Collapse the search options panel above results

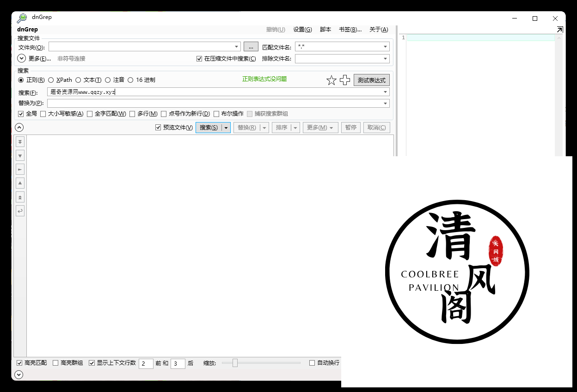[19, 128]
